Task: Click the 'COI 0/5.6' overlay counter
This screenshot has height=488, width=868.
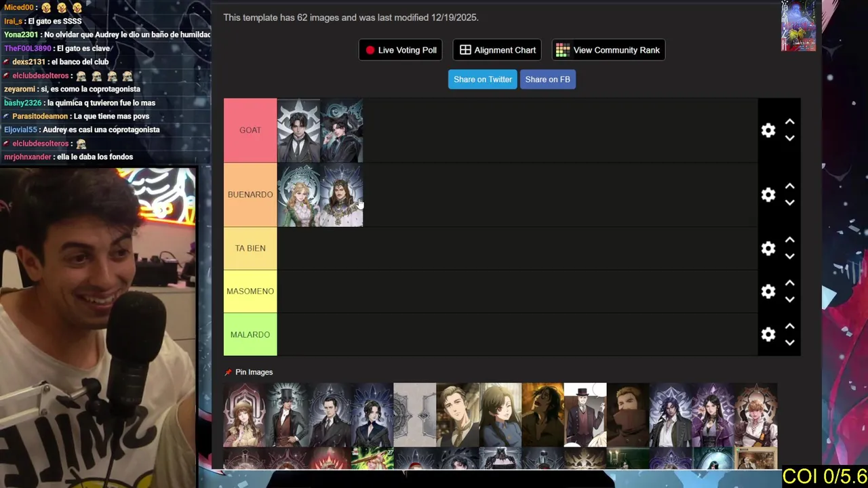Action: tap(825, 476)
